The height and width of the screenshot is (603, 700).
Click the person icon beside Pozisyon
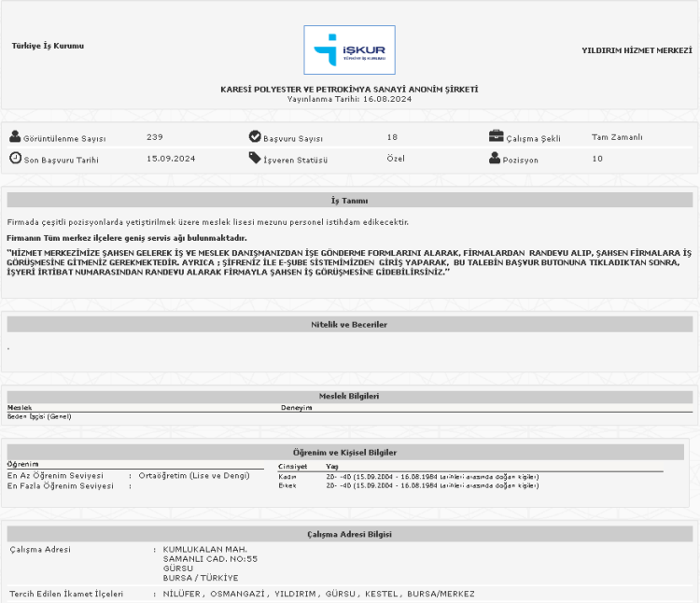(495, 159)
